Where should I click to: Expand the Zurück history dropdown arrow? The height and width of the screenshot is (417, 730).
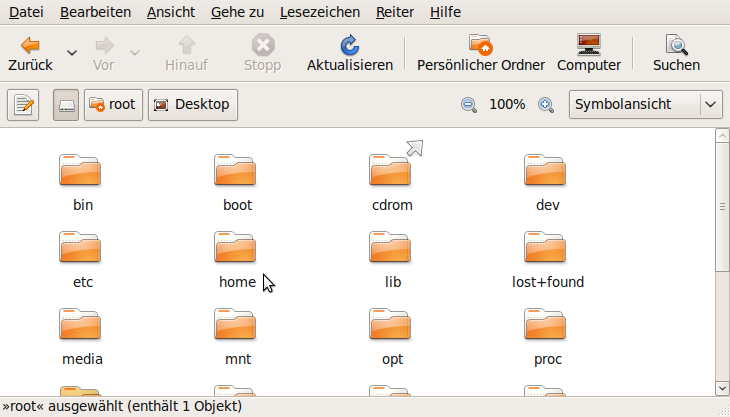[72, 53]
